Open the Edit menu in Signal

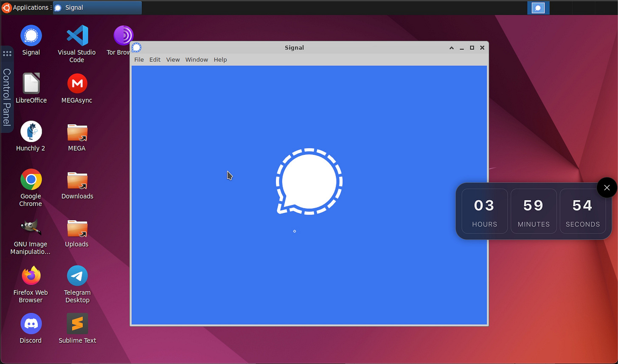click(155, 59)
